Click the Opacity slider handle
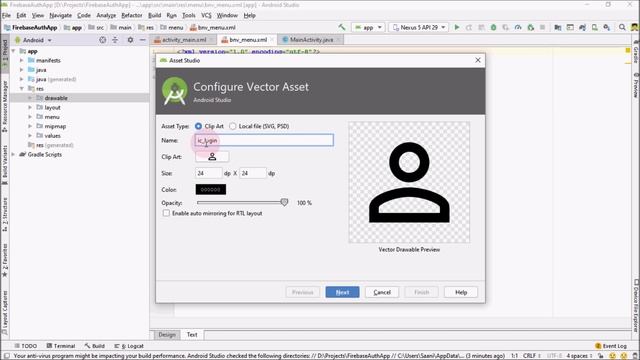Image resolution: width=640 pixels, height=360 pixels. (x=284, y=202)
